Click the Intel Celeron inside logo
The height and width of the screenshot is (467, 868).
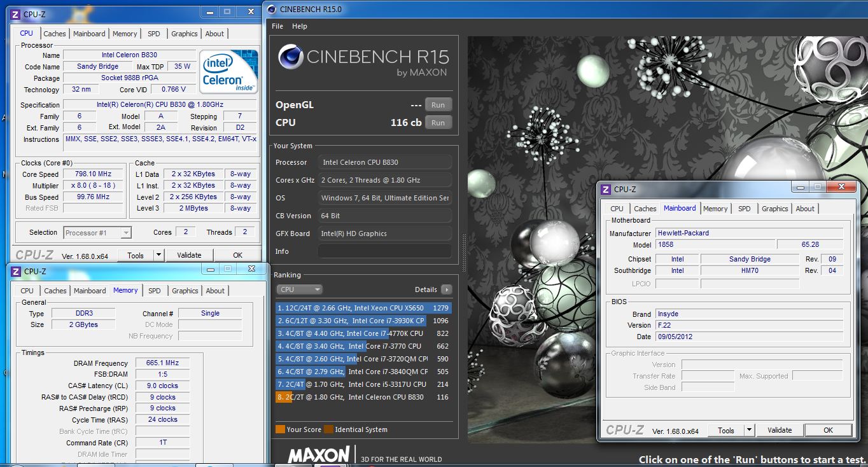click(x=228, y=71)
